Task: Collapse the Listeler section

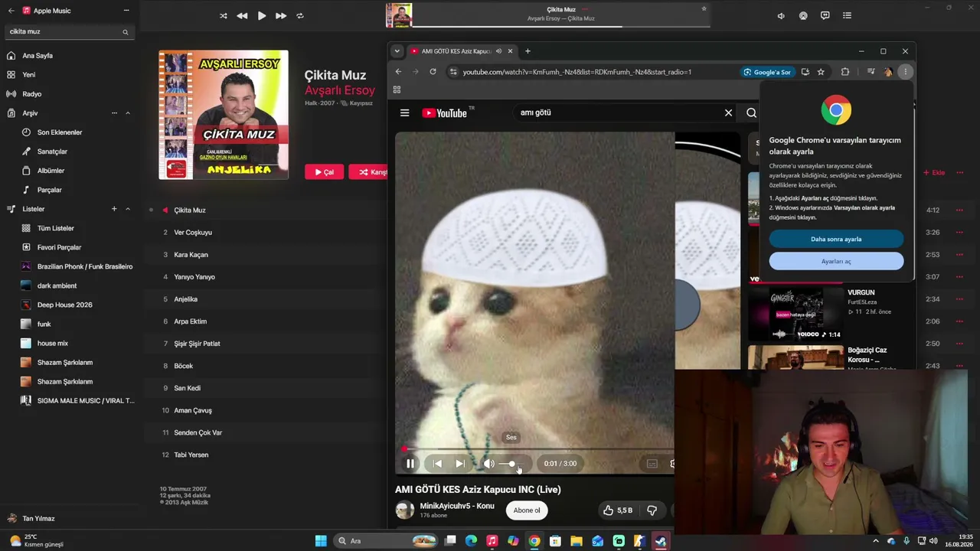Action: (128, 209)
